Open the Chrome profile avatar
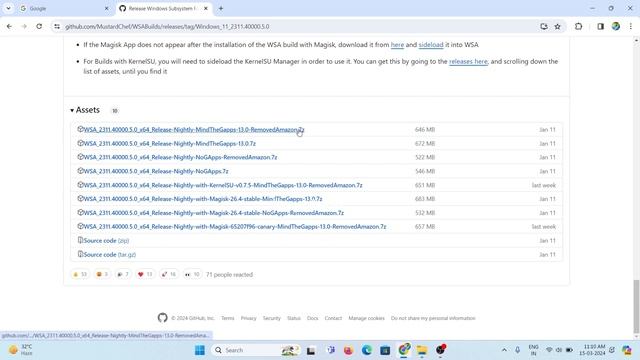 [616, 27]
